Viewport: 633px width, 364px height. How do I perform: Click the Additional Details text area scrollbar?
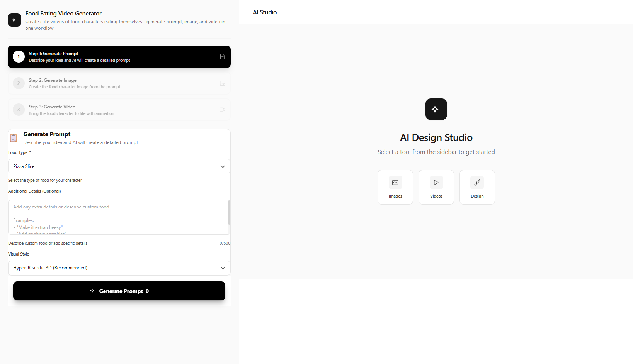click(229, 212)
